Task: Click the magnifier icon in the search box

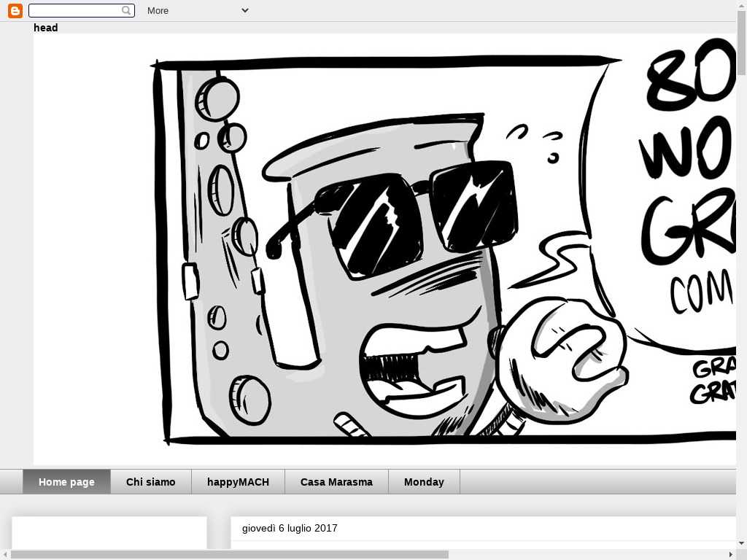Action: click(126, 10)
